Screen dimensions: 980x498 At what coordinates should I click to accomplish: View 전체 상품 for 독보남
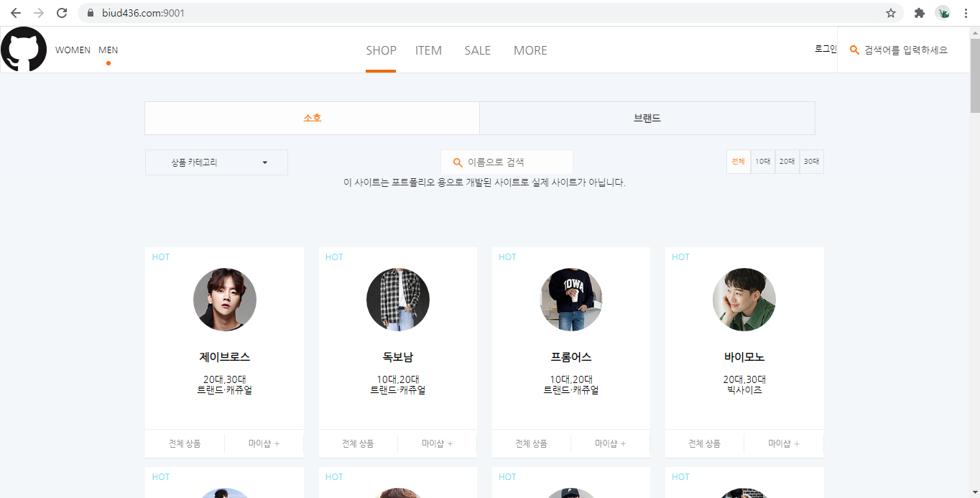358,443
